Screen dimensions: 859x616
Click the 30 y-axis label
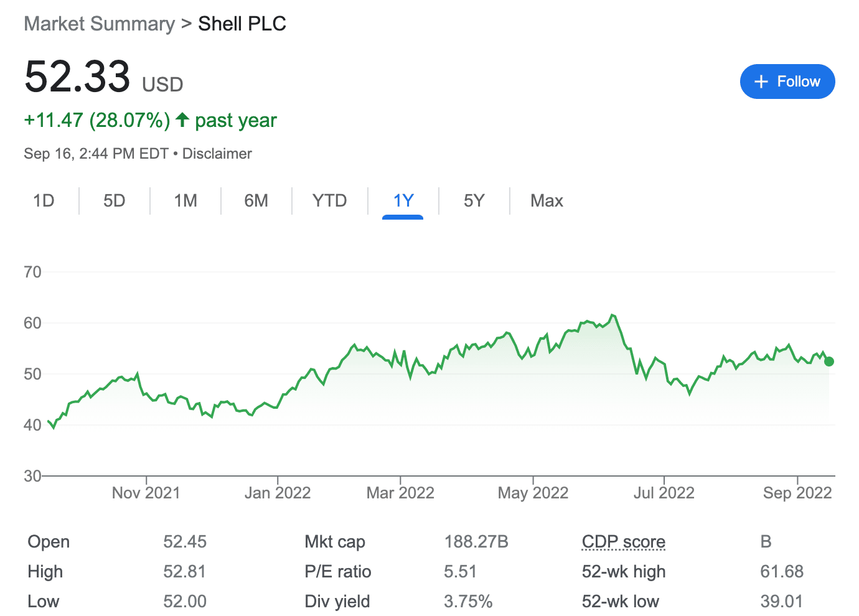tap(32, 476)
